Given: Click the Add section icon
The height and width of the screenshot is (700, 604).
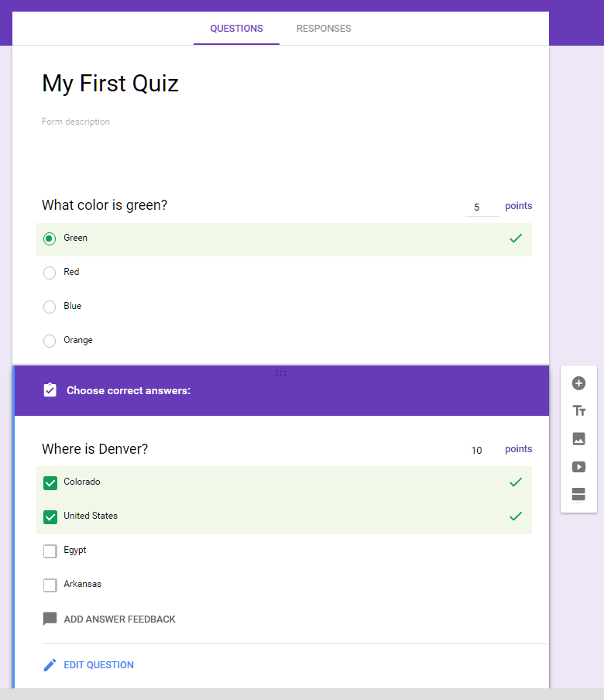Looking at the screenshot, I should point(578,494).
